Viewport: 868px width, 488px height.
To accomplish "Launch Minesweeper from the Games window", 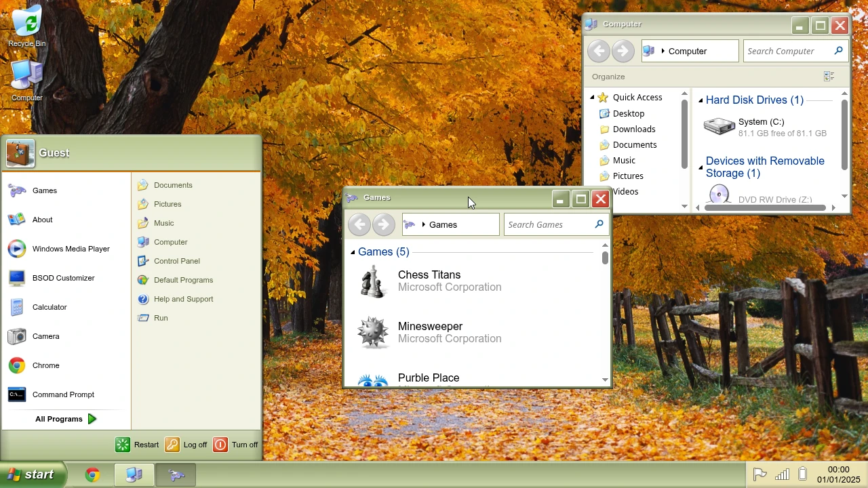I will [430, 332].
